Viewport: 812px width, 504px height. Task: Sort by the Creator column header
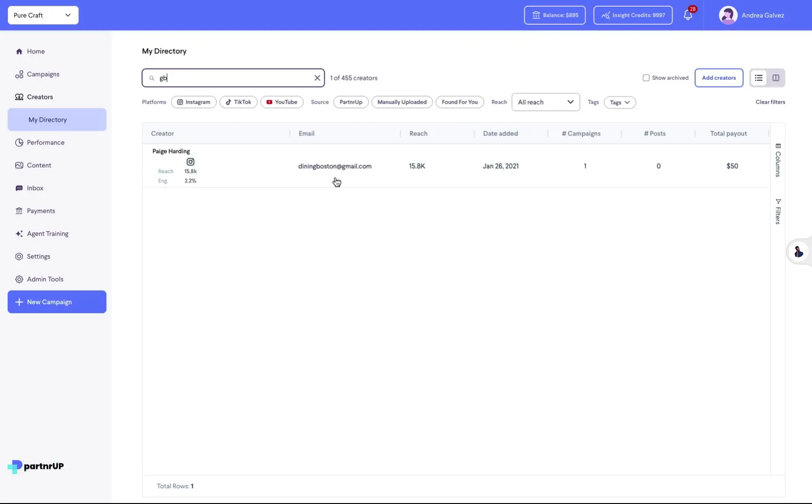pyautogui.click(x=163, y=134)
